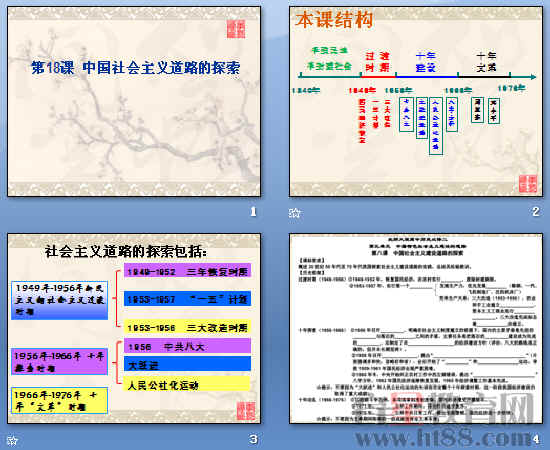Click the yellow 人民公社化运动 box
The height and width of the screenshot is (450, 550).
pyautogui.click(x=187, y=384)
